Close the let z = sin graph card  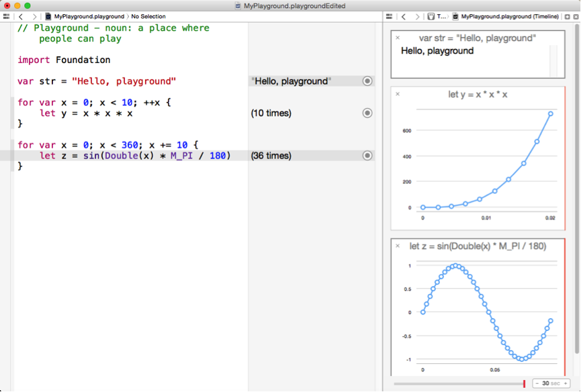pyautogui.click(x=398, y=246)
